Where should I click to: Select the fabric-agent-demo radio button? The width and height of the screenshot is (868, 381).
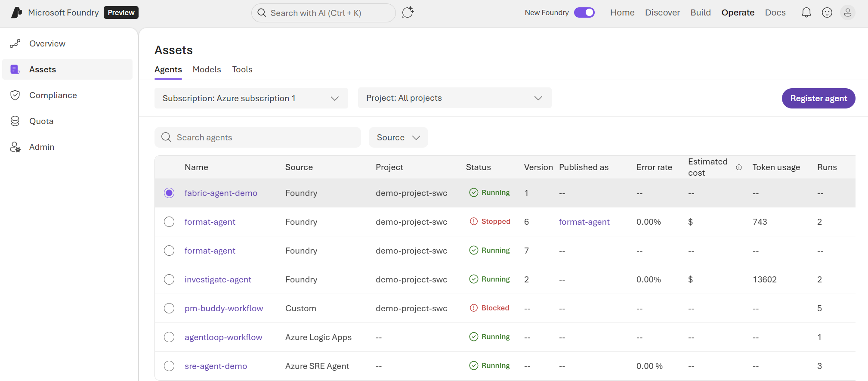click(x=169, y=193)
